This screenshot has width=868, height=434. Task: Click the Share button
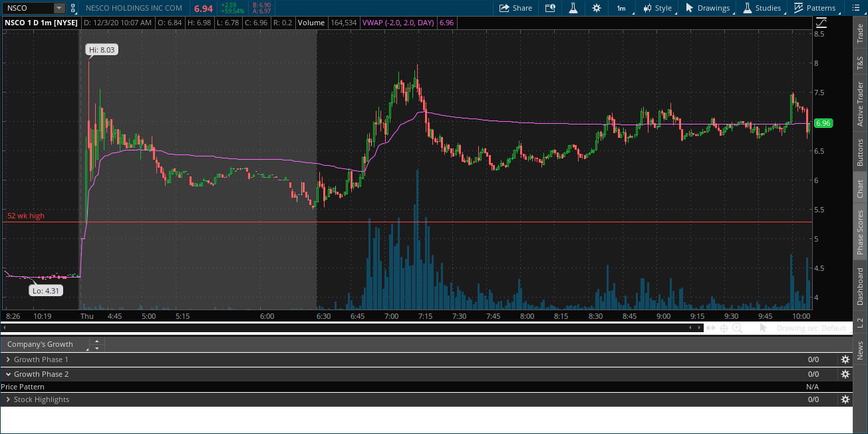[515, 8]
